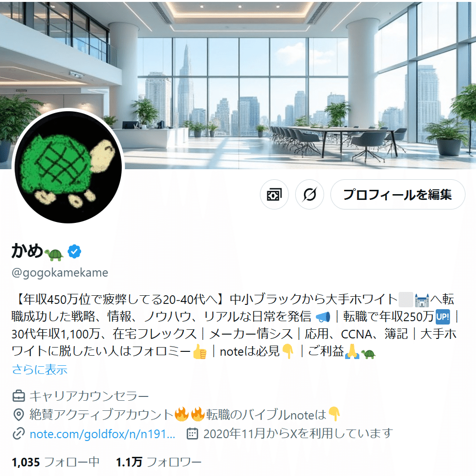Click the turtle emoji beside かめ
The height and width of the screenshot is (476, 476).
(x=54, y=255)
